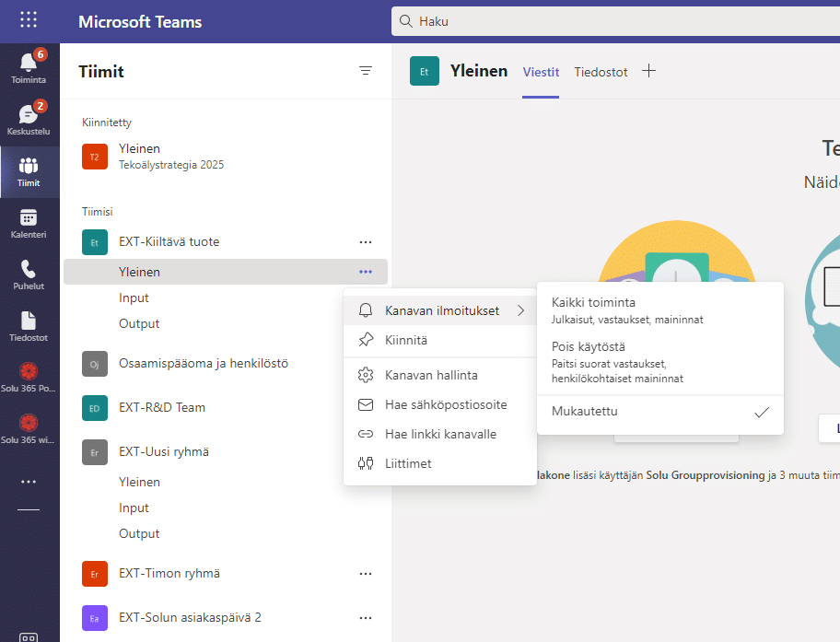This screenshot has width=840, height=642.
Task: Show more apps ellipsis in sidebar
Action: [29, 482]
